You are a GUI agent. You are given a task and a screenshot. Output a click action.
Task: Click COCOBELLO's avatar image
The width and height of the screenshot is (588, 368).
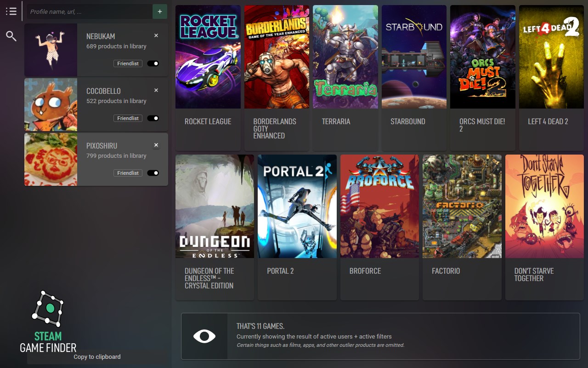tap(51, 104)
